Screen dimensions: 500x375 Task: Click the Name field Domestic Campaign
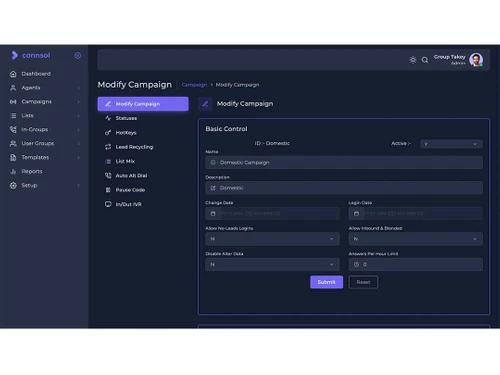[x=344, y=163]
